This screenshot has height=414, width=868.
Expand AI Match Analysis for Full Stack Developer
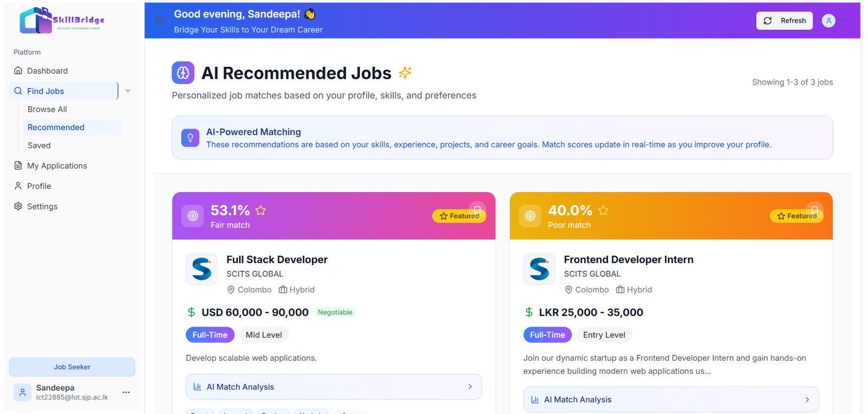(x=333, y=387)
